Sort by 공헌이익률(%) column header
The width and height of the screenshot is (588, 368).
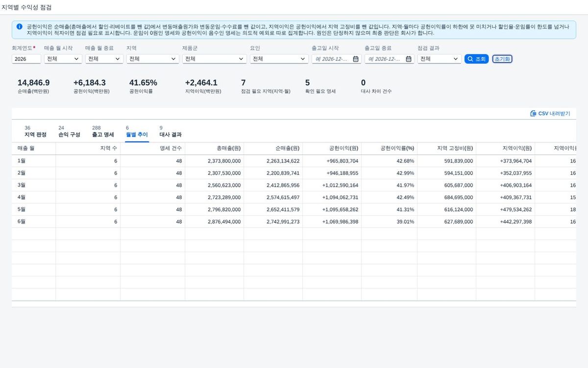pyautogui.click(x=389, y=149)
